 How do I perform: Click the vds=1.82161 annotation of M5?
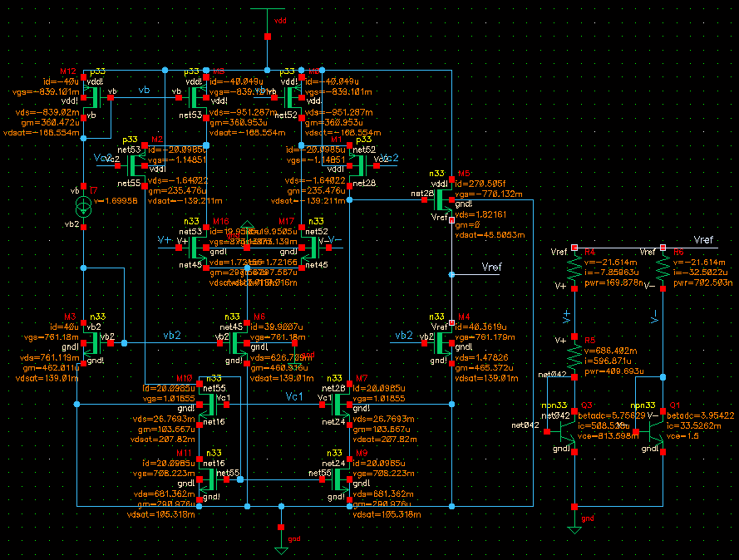[x=480, y=214]
